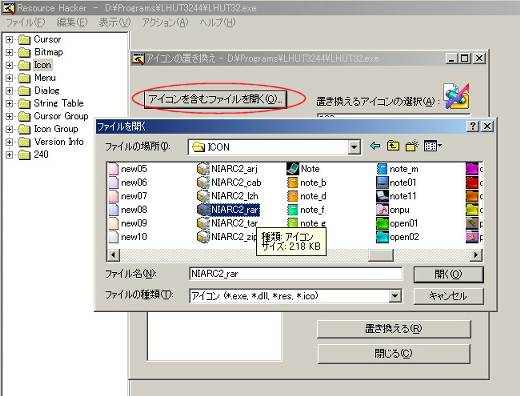This screenshot has height=396, width=520.
Task: Click the replacement icon preview image
Action: point(457,96)
